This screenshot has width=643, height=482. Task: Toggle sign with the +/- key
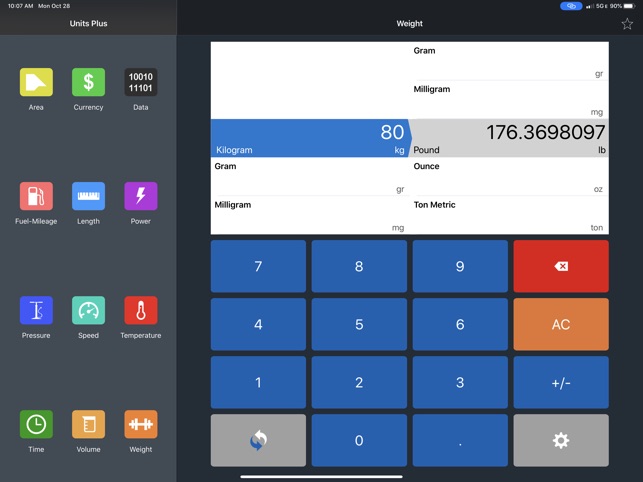coord(561,382)
